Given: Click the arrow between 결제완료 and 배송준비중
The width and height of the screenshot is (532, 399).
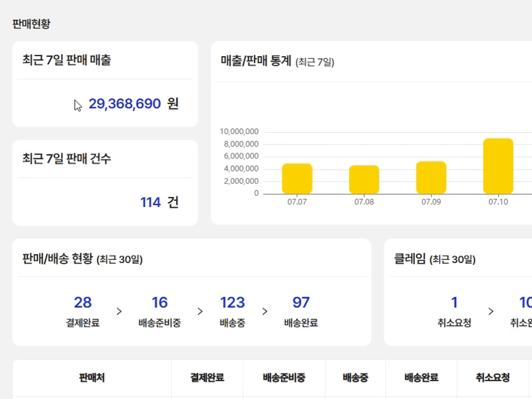Looking at the screenshot, I should tap(120, 311).
